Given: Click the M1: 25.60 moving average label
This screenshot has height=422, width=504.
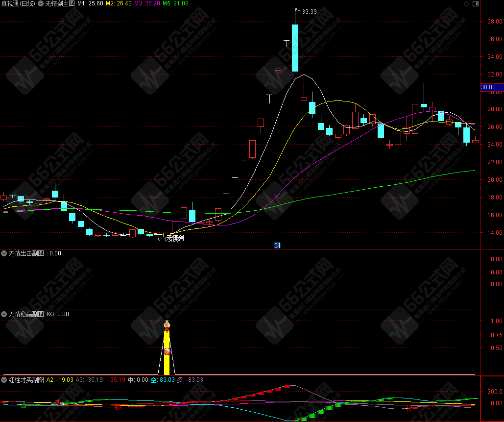Looking at the screenshot, I should pyautogui.click(x=90, y=3).
